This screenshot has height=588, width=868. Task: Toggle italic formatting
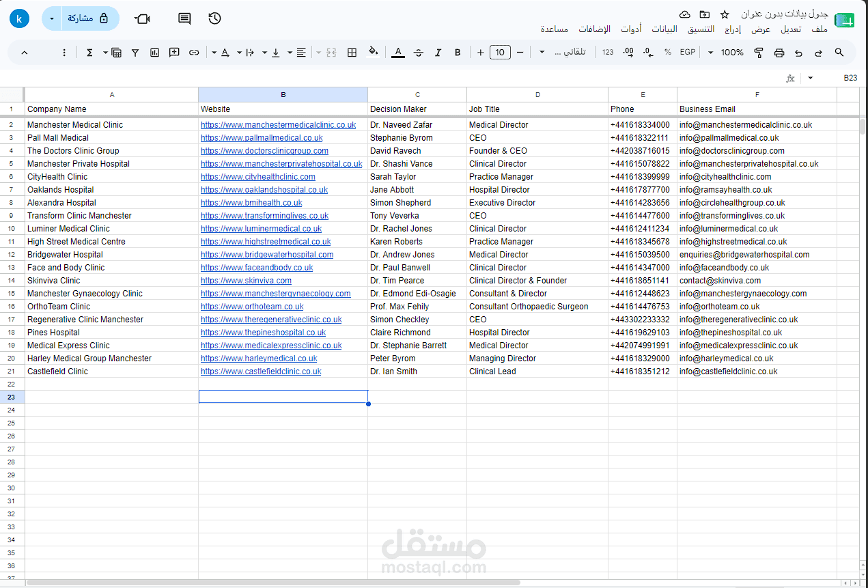click(438, 53)
